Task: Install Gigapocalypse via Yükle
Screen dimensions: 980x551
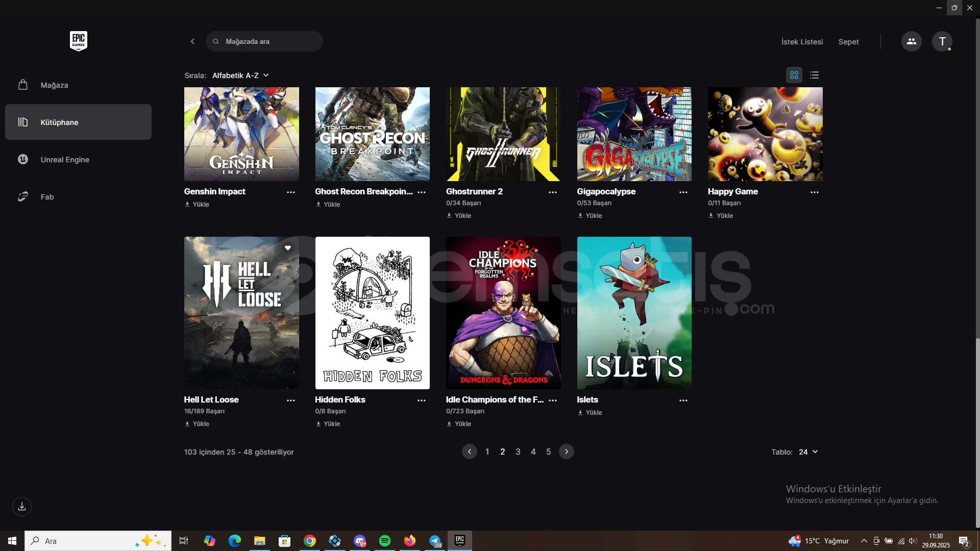Action: click(x=590, y=216)
